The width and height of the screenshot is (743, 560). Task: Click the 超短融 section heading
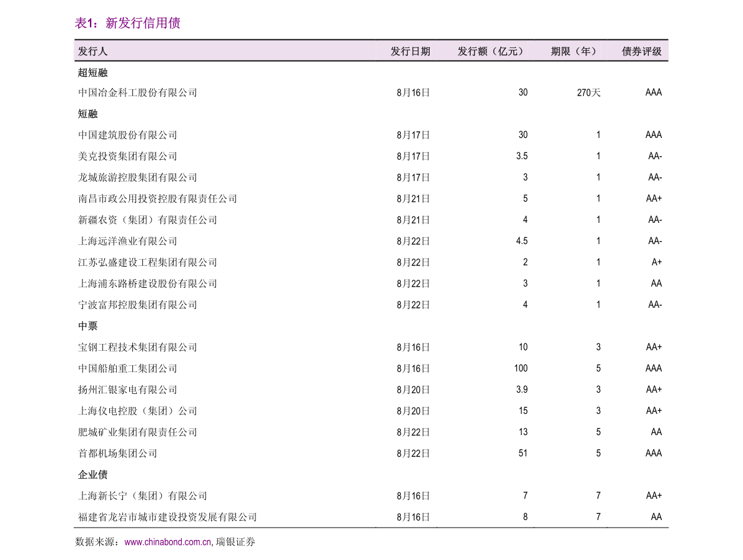click(x=93, y=72)
